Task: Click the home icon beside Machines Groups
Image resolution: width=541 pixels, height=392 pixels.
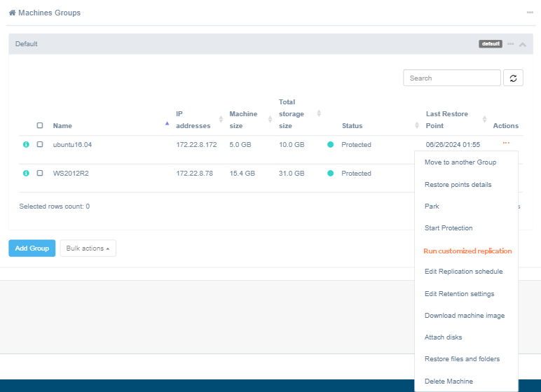Action: tap(12, 13)
